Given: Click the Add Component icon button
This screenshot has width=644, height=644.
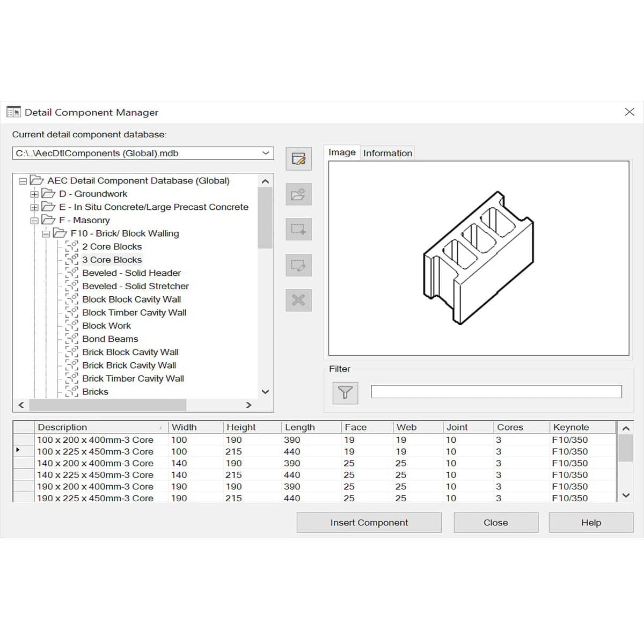Looking at the screenshot, I should (x=298, y=230).
